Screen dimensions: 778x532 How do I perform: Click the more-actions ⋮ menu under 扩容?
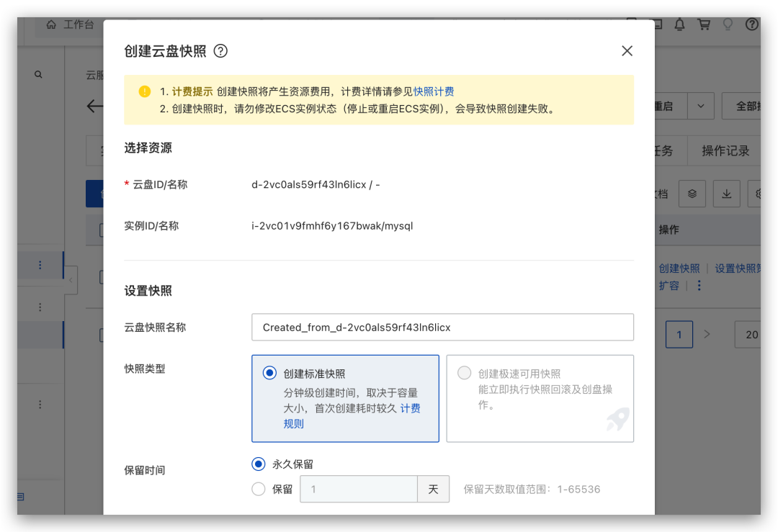(x=699, y=286)
